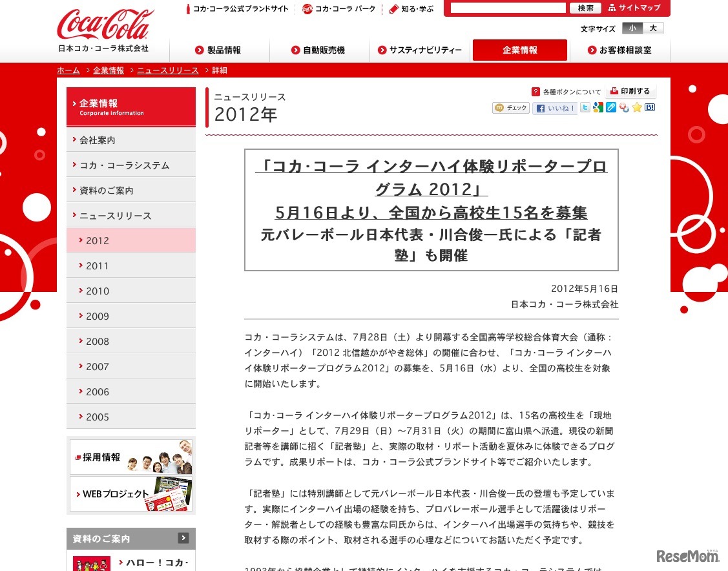Click the Facebook いいね！ button
This screenshot has width=728, height=571.
[554, 107]
